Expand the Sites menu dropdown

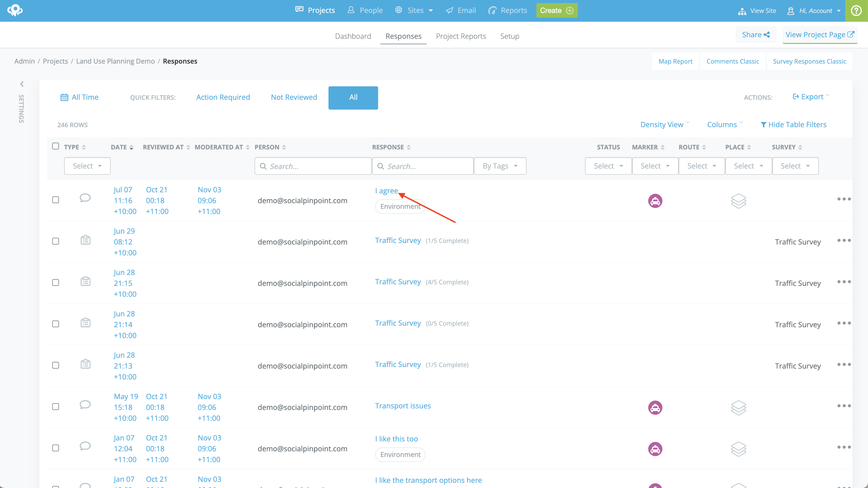pos(414,10)
